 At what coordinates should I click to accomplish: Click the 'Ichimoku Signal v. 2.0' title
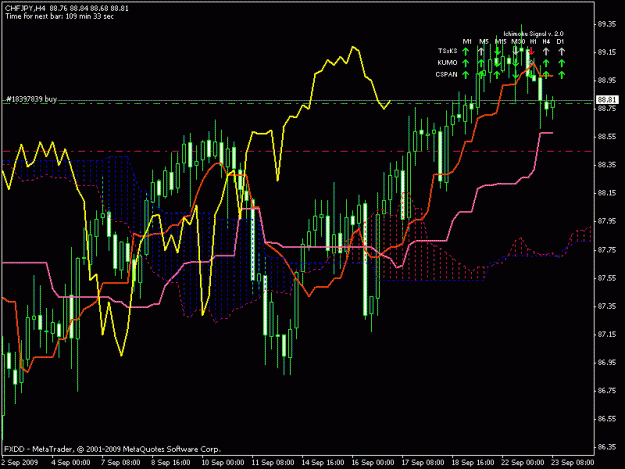533,34
